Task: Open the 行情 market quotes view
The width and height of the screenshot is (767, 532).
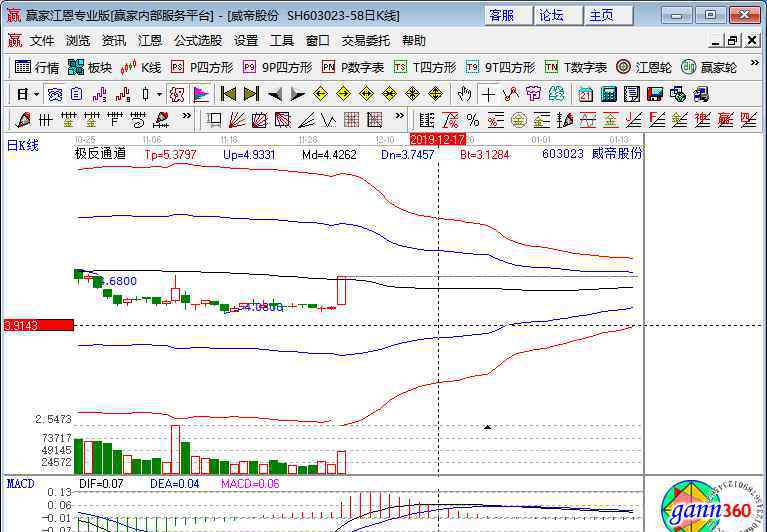Action: coord(37,67)
